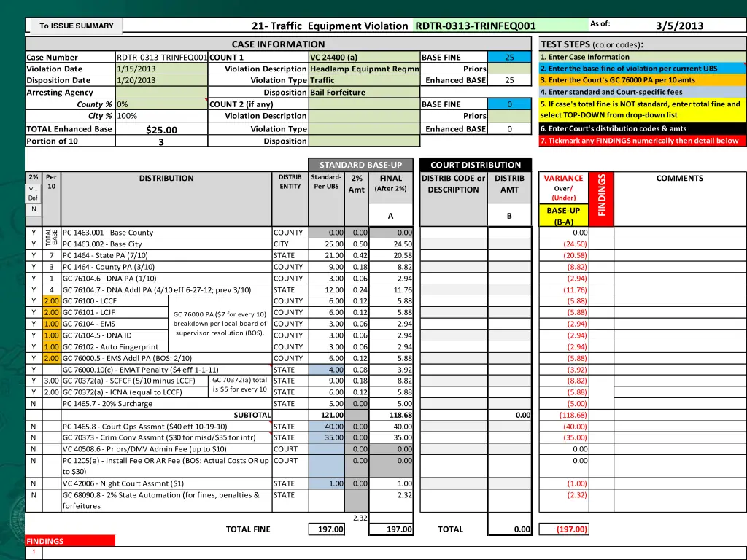Click the To ISSUE SUMMARY button
747x560 pixels.
76,26
